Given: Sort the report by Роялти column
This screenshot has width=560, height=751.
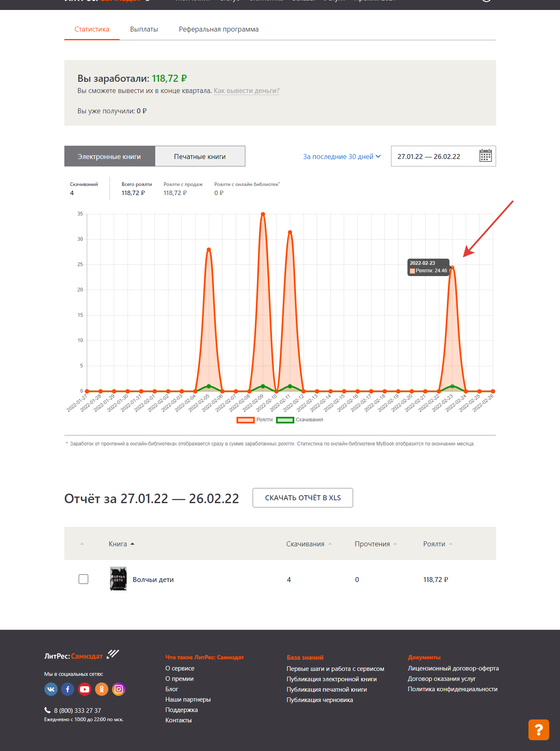Looking at the screenshot, I should pos(438,544).
